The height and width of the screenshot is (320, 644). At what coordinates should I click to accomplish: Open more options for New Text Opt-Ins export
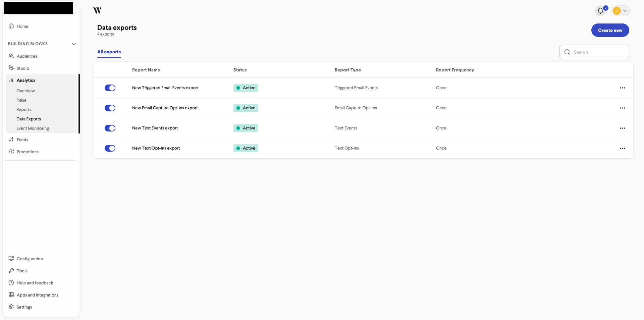623,148
